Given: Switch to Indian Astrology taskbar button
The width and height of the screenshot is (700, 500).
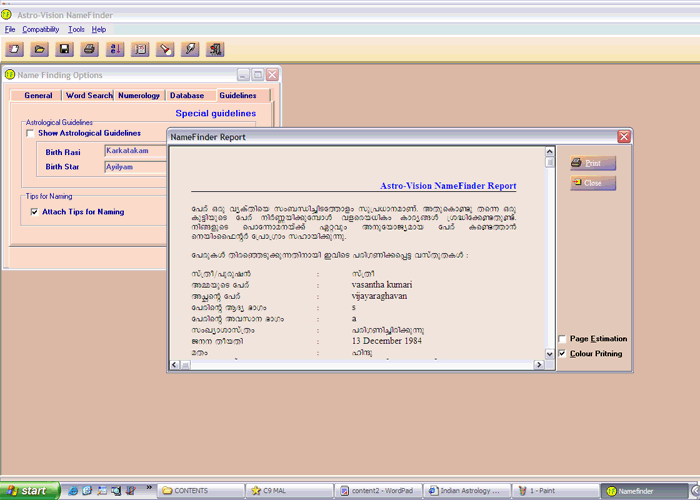Looking at the screenshot, I should (x=467, y=491).
